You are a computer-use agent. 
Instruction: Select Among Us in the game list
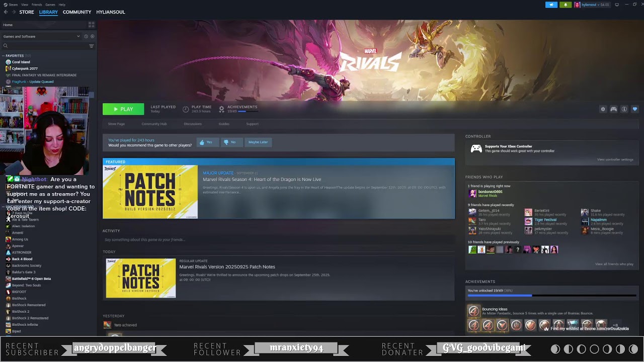pyautogui.click(x=20, y=239)
